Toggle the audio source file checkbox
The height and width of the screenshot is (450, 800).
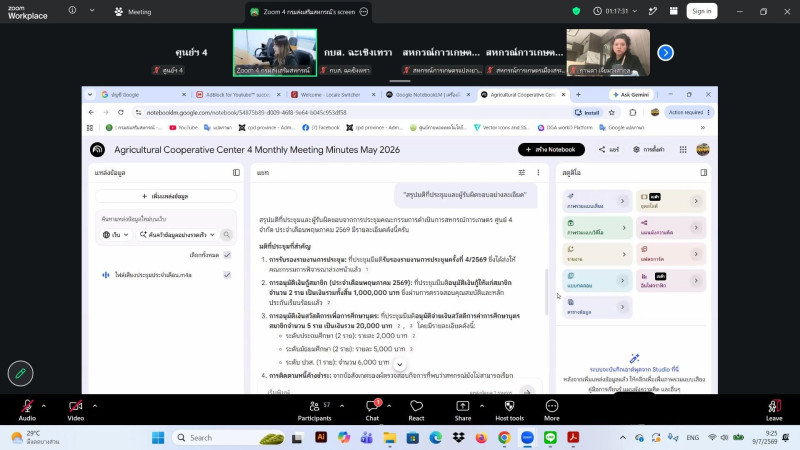pyautogui.click(x=227, y=274)
